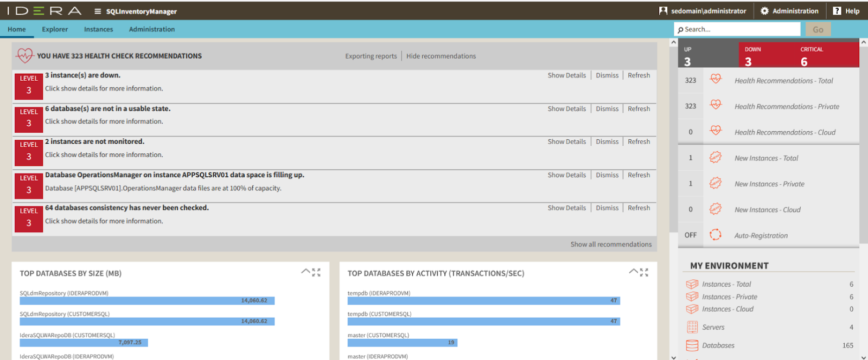Click the SQLdmRepository (IDERAPRODVM) size bar
The image size is (868, 360).
[147, 300]
